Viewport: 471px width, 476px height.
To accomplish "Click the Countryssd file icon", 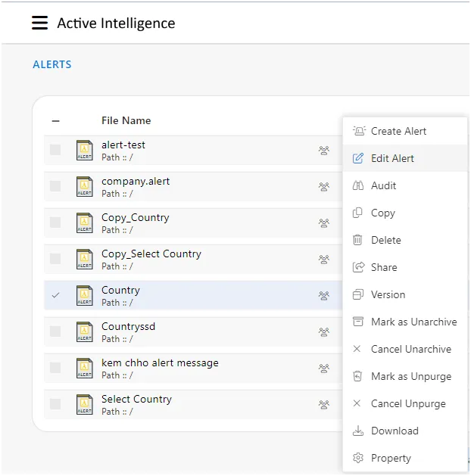I will [84, 331].
